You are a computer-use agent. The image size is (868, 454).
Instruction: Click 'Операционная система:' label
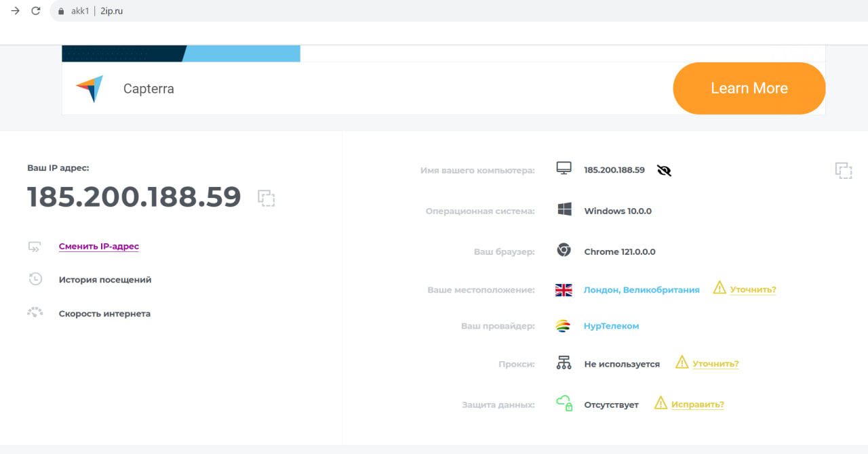click(480, 211)
